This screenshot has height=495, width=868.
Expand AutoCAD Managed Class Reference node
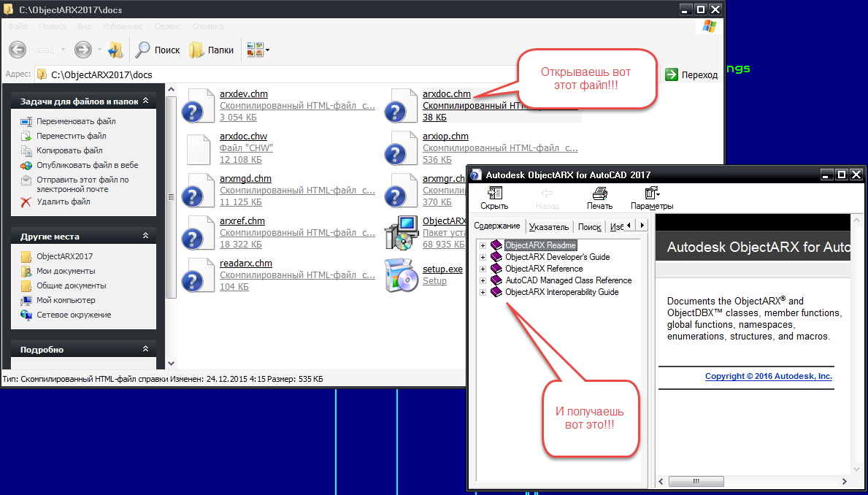(483, 280)
